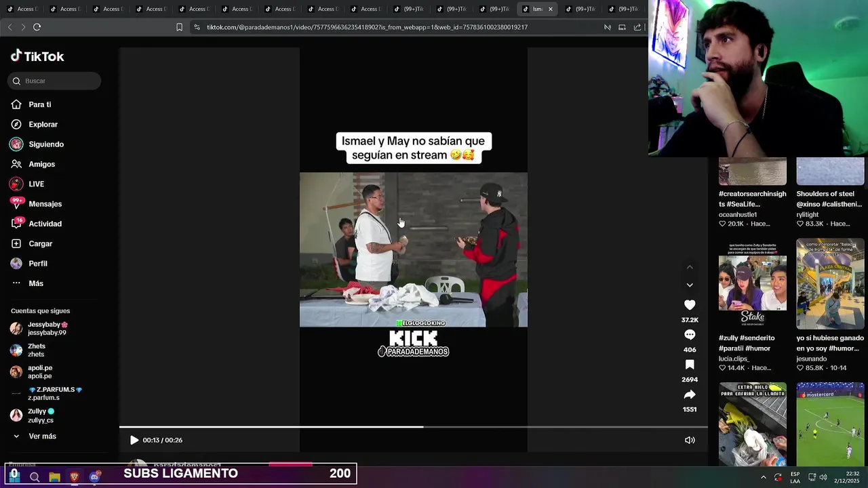Show hidden system tray icons
Viewport: 868px width, 488px height.
[763, 477]
